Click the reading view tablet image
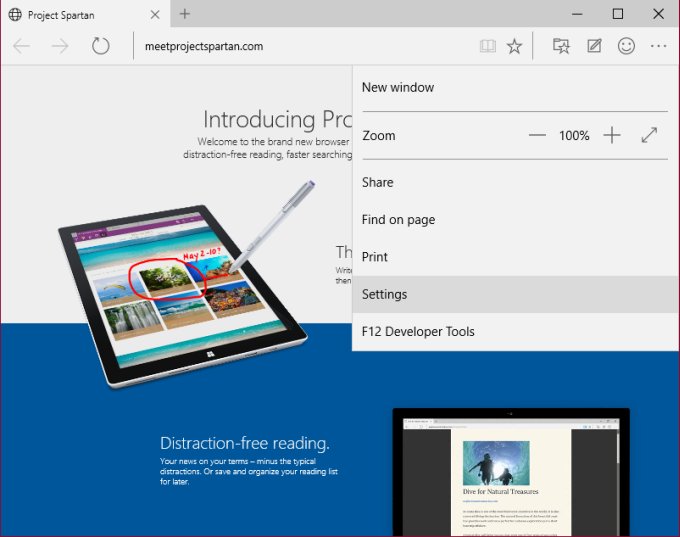Screen dimensions: 680x537 click(511, 472)
